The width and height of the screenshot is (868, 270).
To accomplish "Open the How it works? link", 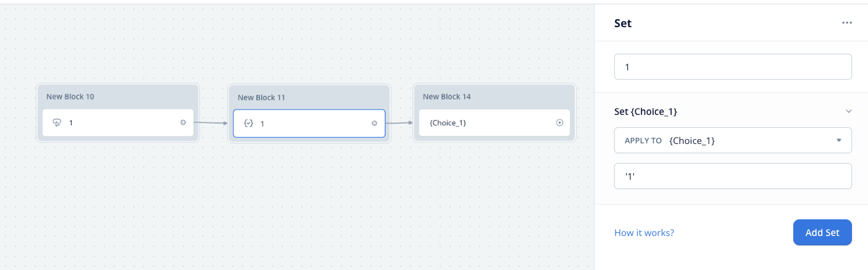I will 644,233.
